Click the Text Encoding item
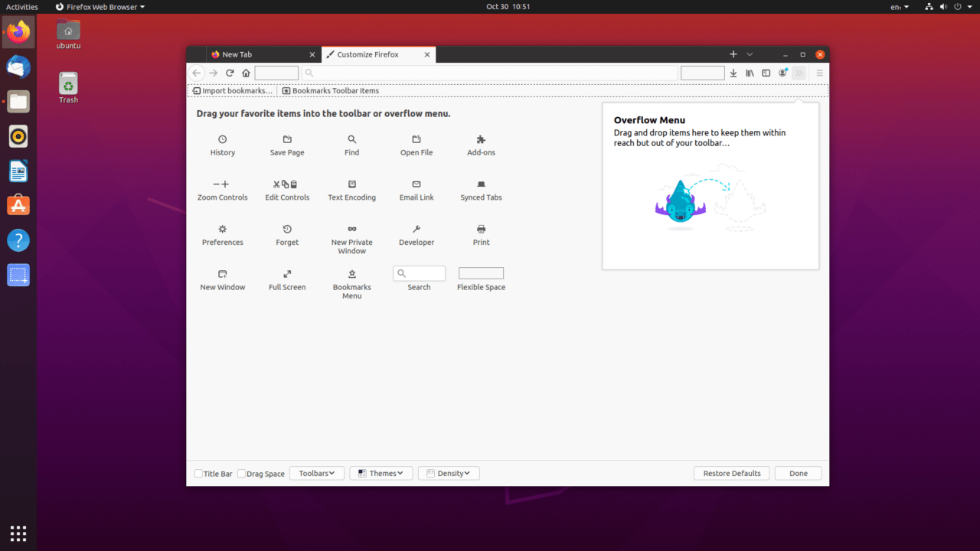 (351, 191)
